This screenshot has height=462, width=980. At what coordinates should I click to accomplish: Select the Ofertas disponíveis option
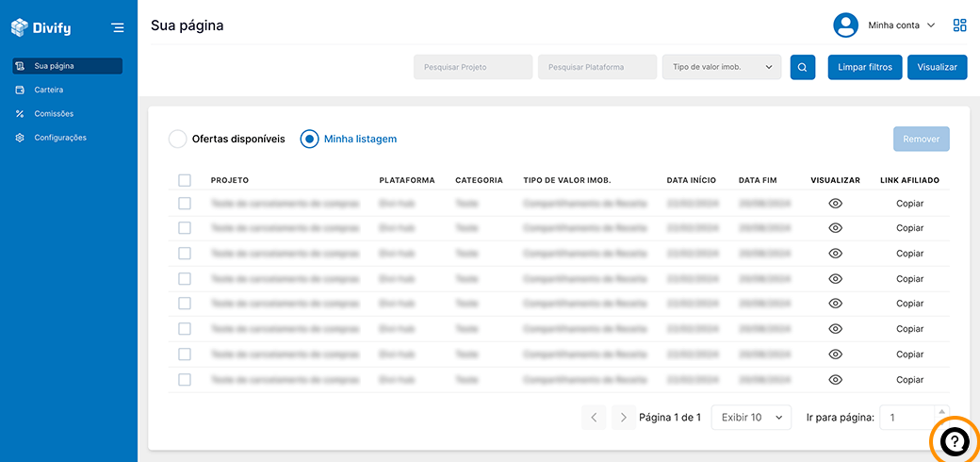(x=227, y=139)
